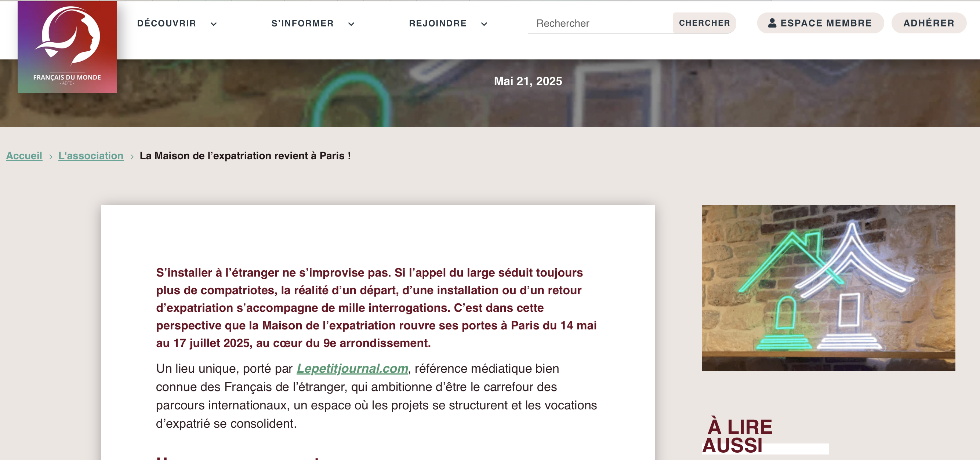Screen dimensions: 980x460
Task: Click the Français du Monde ADFE logo
Action: (67, 47)
